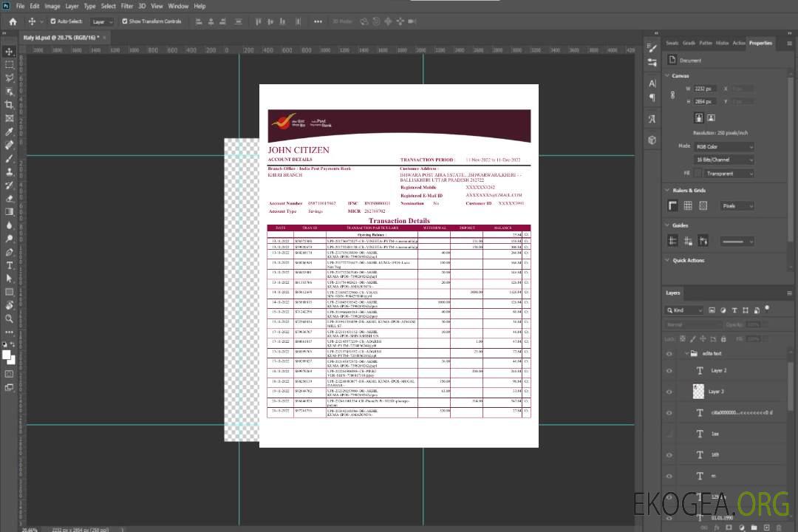Select the Path Selection tool
798x532 pixels.
[x=9, y=279]
